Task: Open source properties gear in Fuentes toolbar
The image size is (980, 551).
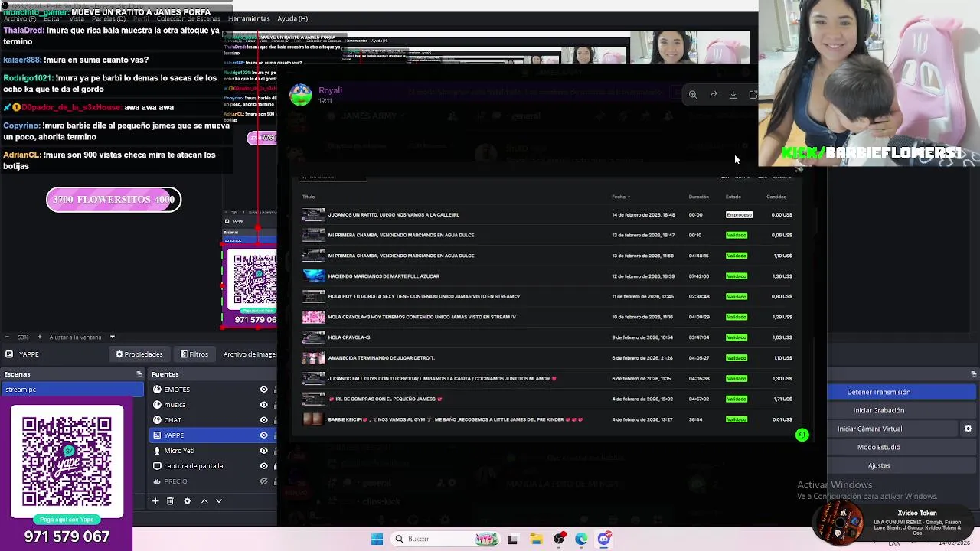Action: pos(186,501)
